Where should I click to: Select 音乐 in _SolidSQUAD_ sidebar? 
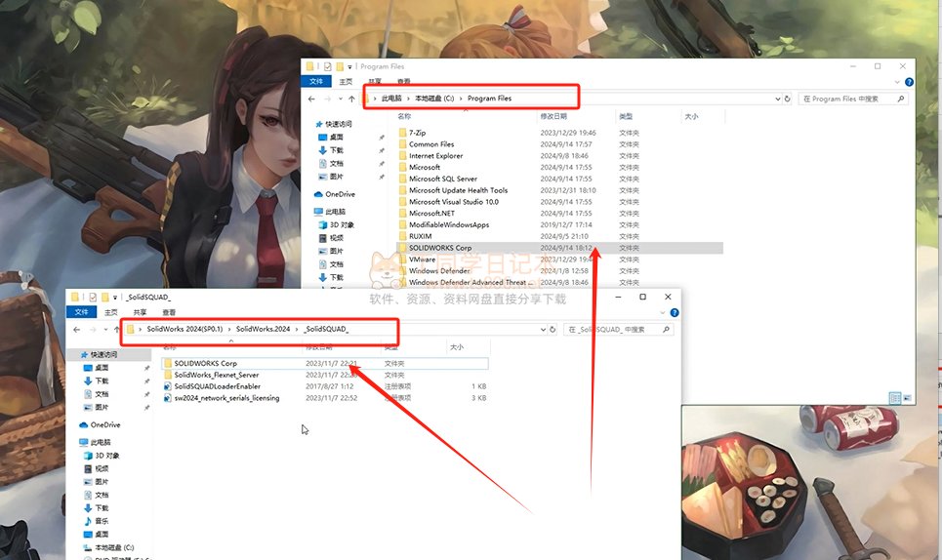(101, 521)
